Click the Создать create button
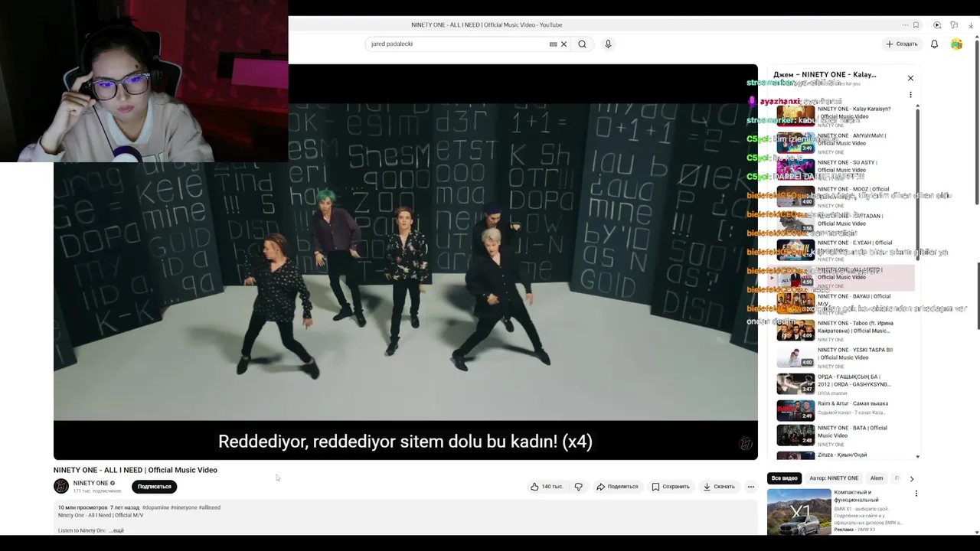The height and width of the screenshot is (551, 980). (x=902, y=44)
